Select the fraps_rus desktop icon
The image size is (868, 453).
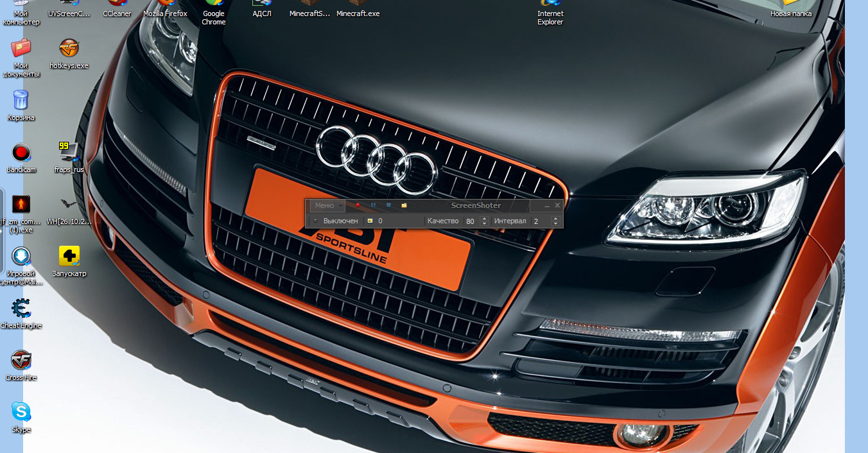[x=69, y=157]
